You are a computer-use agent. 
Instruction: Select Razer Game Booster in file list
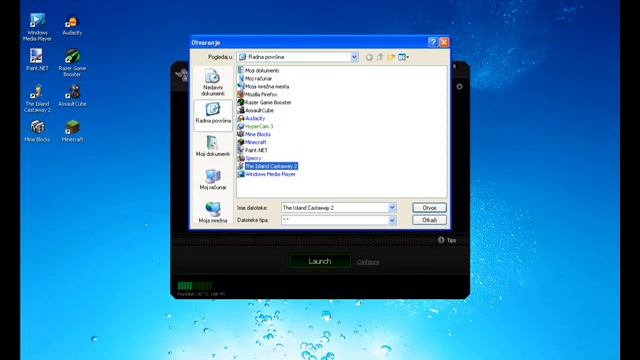[x=264, y=102]
